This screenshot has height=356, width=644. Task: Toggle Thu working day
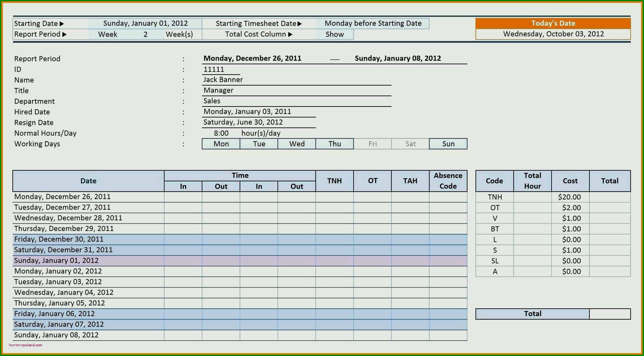tap(335, 144)
